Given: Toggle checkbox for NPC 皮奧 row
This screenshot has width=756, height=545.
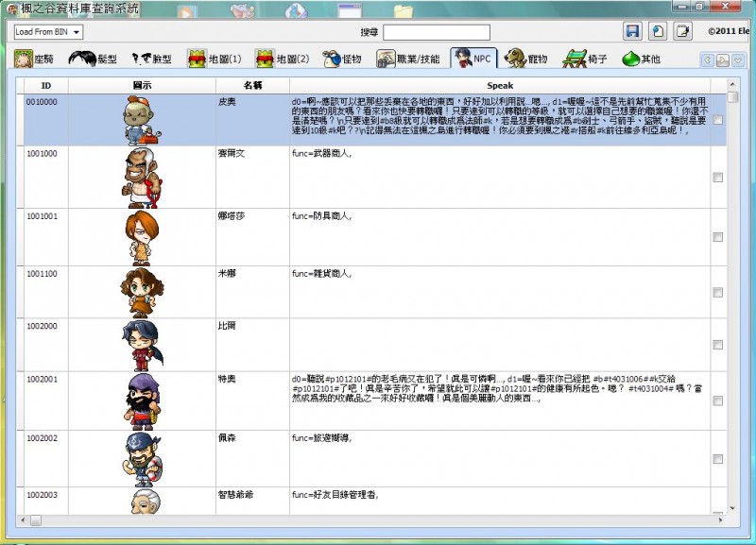Looking at the screenshot, I should [x=718, y=120].
